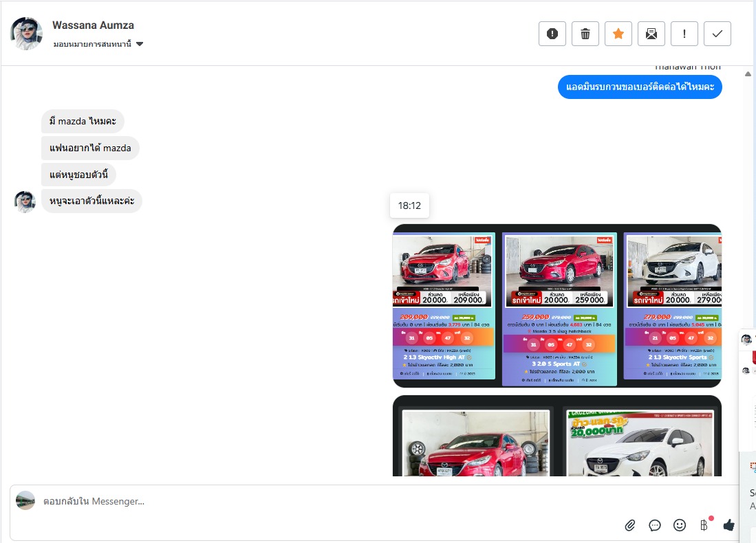
Task: Open white Mazda photo with 20,000 discount banner
Action: 640,443
